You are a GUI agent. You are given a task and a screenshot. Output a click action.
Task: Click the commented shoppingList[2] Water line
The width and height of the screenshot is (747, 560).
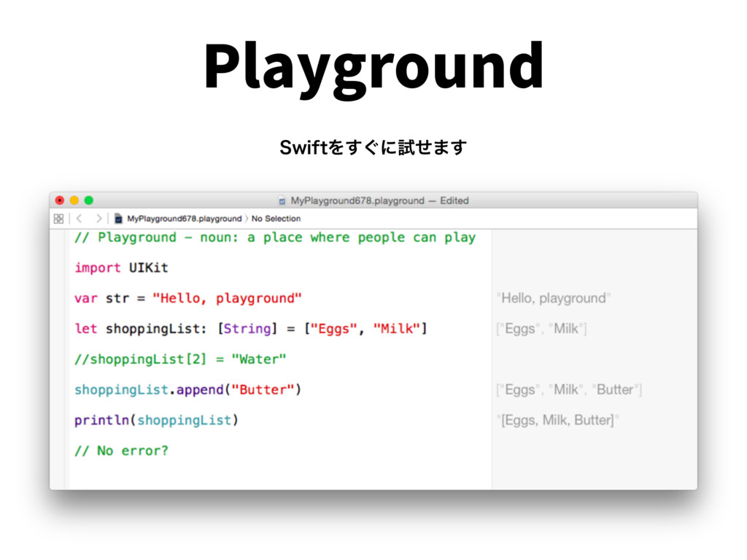pos(180,359)
